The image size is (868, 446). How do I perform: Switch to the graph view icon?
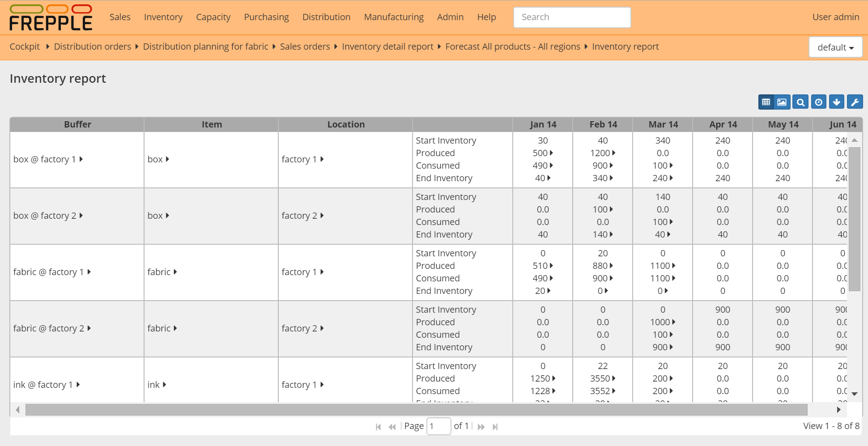(782, 102)
